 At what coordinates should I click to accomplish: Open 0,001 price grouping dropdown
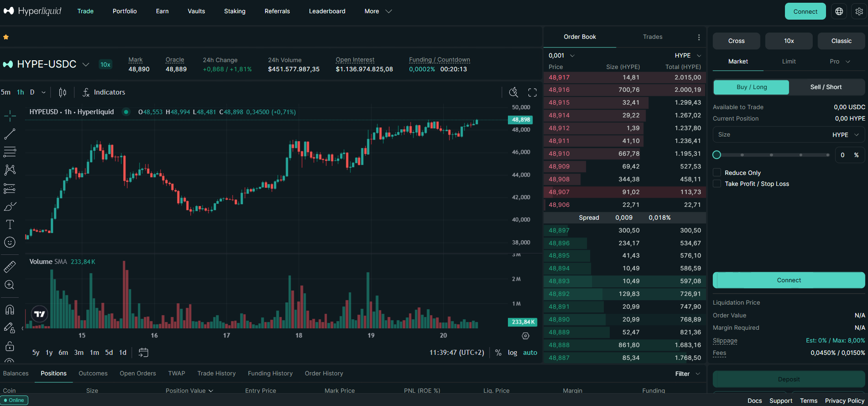561,55
